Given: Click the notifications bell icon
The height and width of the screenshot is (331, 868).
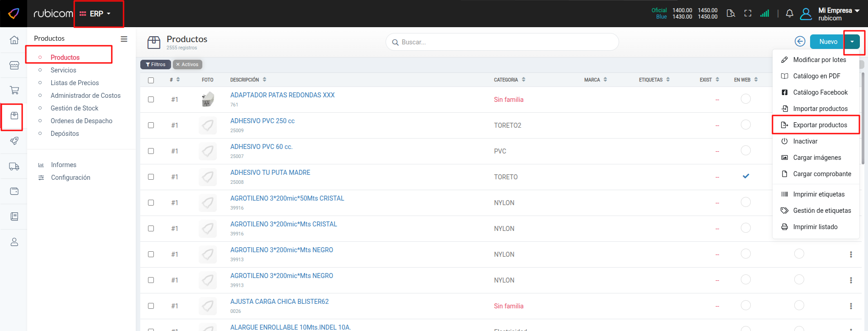Looking at the screenshot, I should click(789, 14).
